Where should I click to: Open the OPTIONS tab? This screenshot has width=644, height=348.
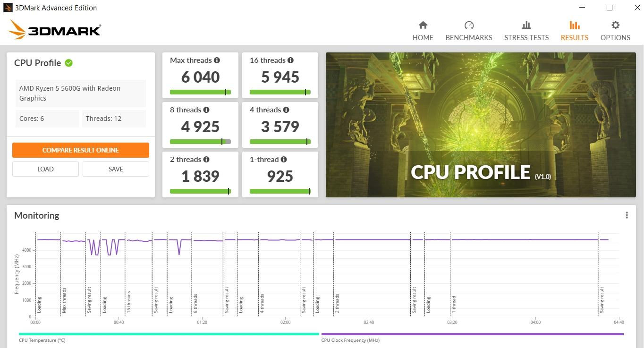pyautogui.click(x=615, y=31)
